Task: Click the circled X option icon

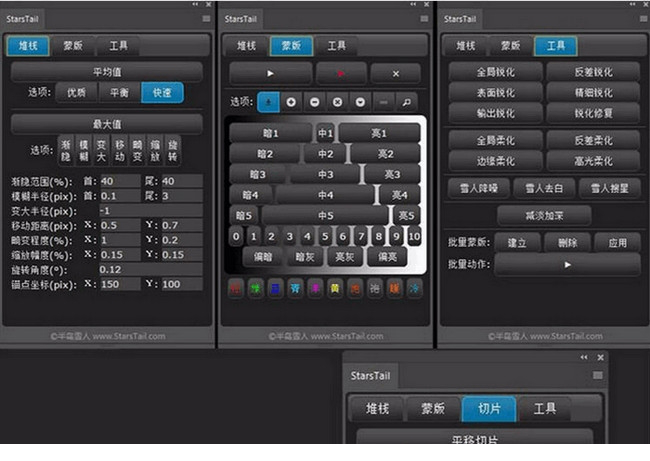Action: [337, 102]
